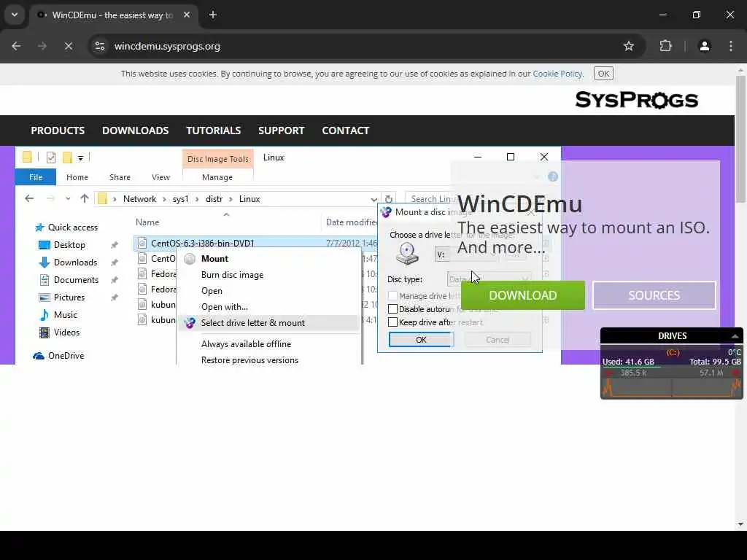Screen dimensions: 747x560
Task: Sort by the Name column header
Action: click(147, 222)
